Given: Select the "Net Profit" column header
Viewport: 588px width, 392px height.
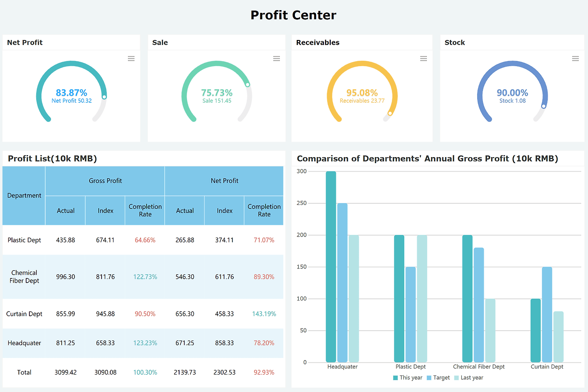Looking at the screenshot, I should coord(224,181).
